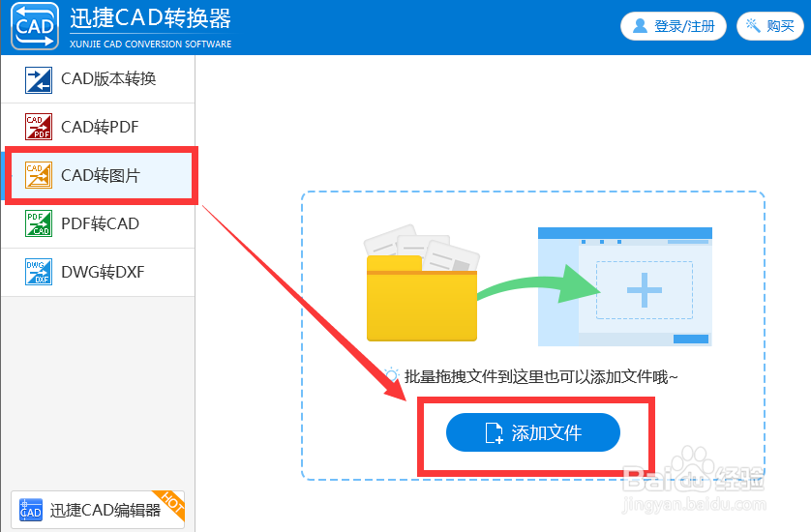Click the user avatar icon in the login button

click(640, 25)
